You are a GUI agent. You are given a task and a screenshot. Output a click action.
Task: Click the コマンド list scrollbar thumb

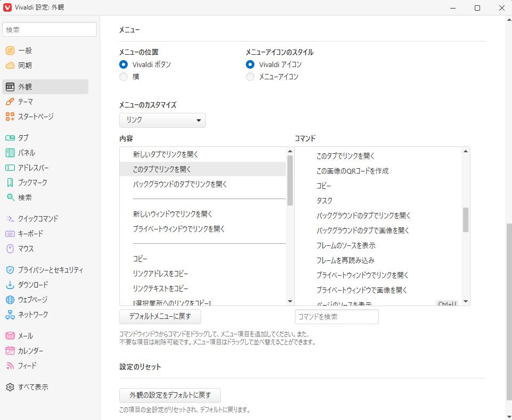click(x=466, y=220)
